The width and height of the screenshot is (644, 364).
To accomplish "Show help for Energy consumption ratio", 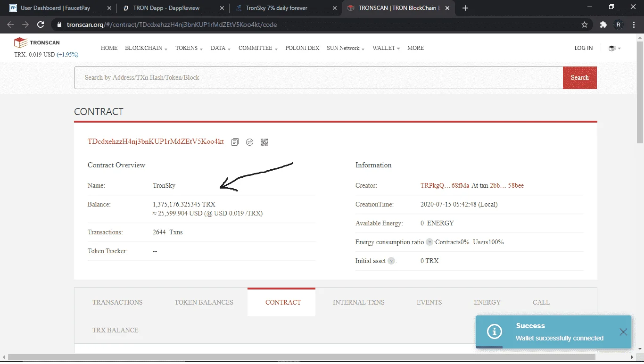I will click(429, 242).
